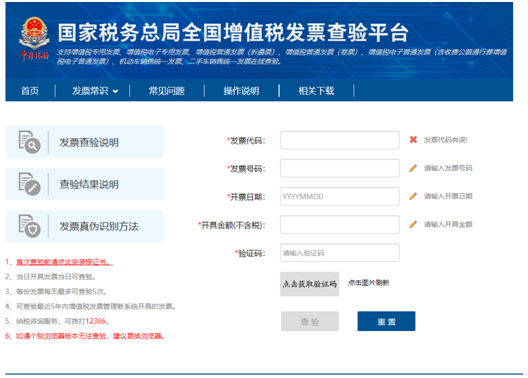The height and width of the screenshot is (378, 528).
Task: Click the national tax emblem logo
Action: tap(34, 39)
